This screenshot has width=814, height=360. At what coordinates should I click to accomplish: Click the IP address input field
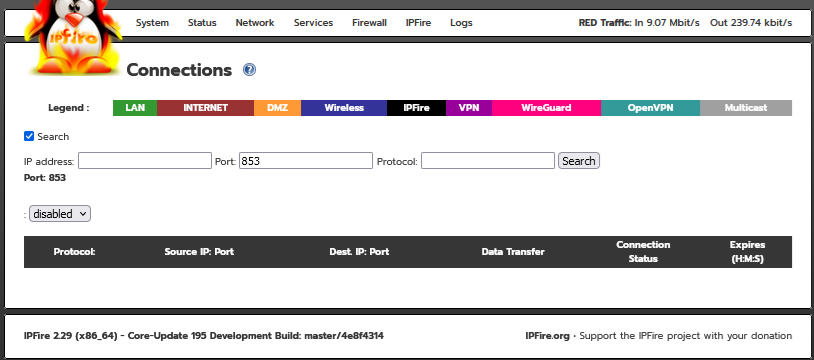[x=145, y=161]
